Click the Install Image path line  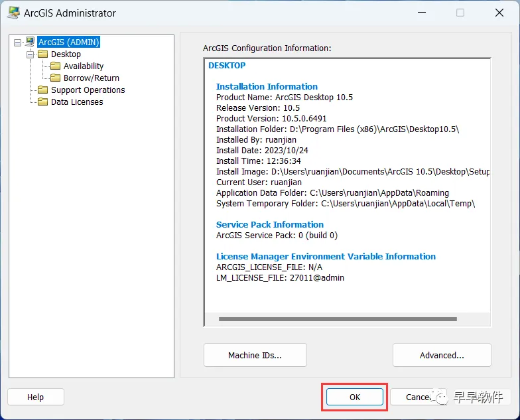353,171
